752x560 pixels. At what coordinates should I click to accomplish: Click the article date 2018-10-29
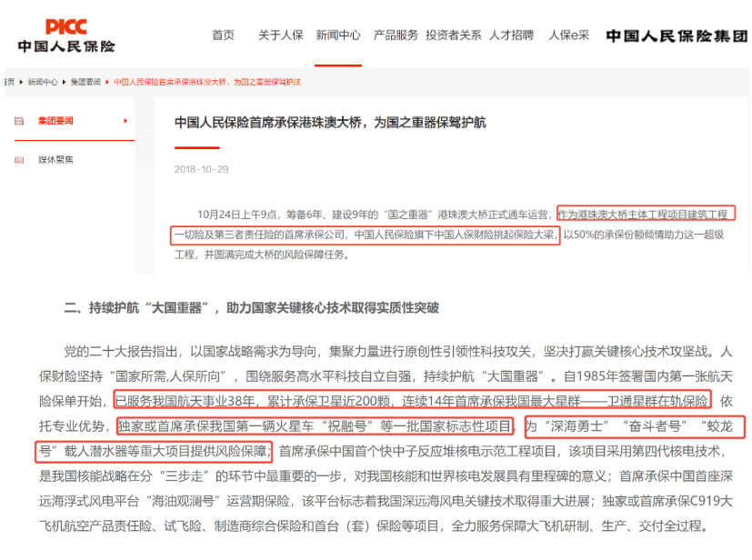[x=202, y=169]
